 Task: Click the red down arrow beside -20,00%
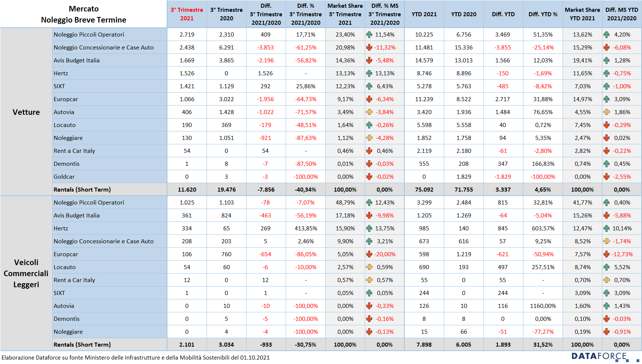point(369,254)
